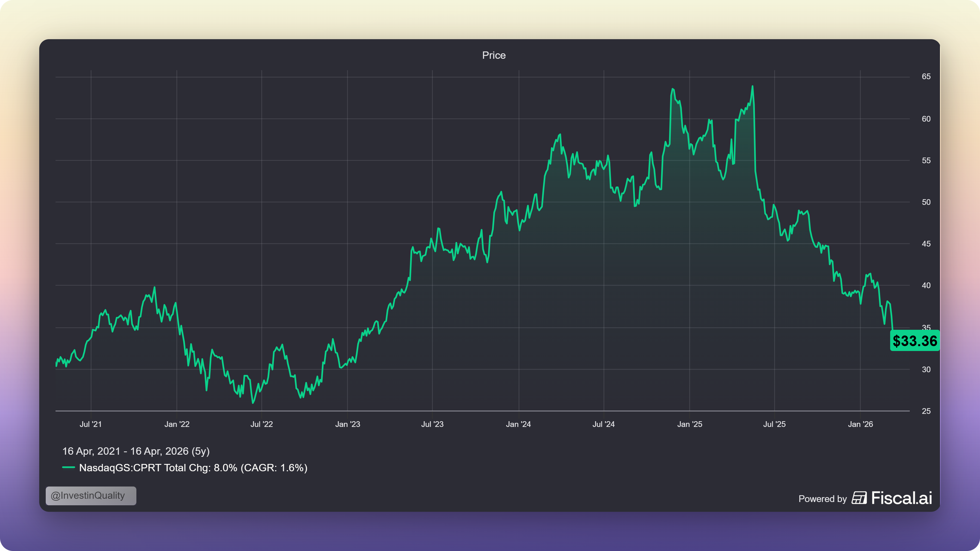
Task: Click the Jul '23 x-axis label
Action: click(432, 424)
